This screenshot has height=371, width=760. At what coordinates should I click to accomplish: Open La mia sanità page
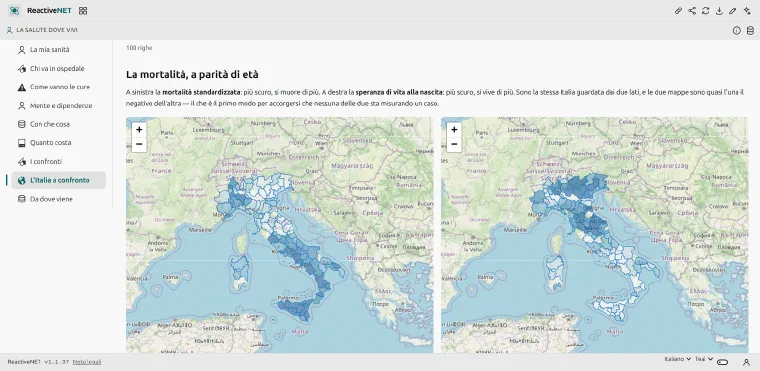click(59, 49)
